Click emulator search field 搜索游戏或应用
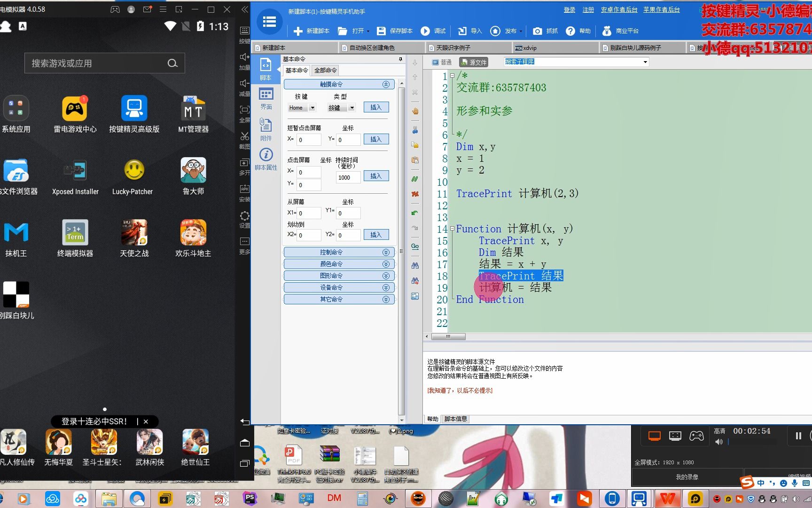 (x=104, y=63)
